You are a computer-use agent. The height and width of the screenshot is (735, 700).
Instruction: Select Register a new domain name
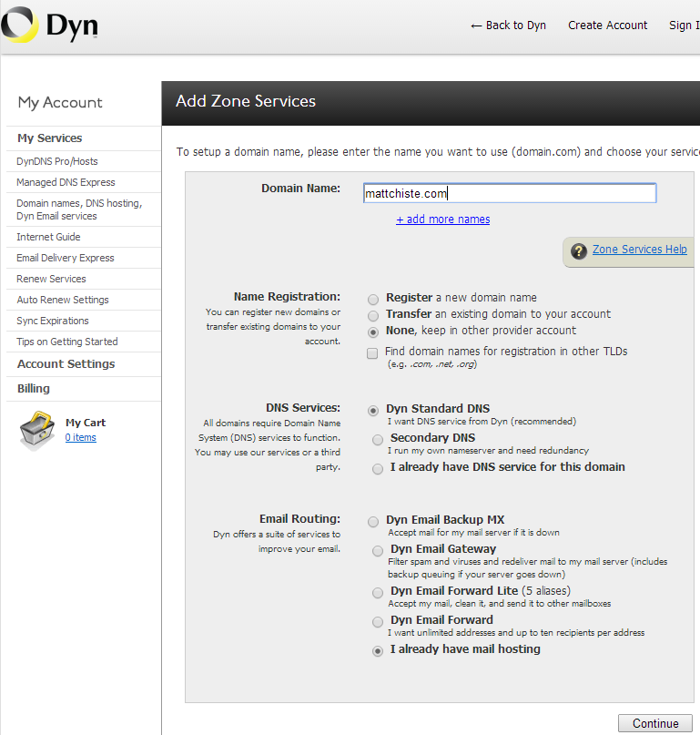pyautogui.click(x=373, y=299)
